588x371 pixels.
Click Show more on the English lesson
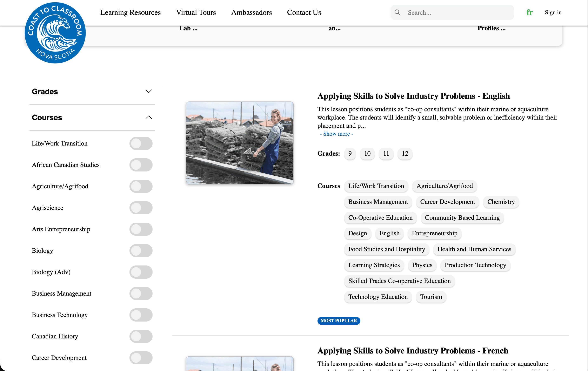point(336,134)
